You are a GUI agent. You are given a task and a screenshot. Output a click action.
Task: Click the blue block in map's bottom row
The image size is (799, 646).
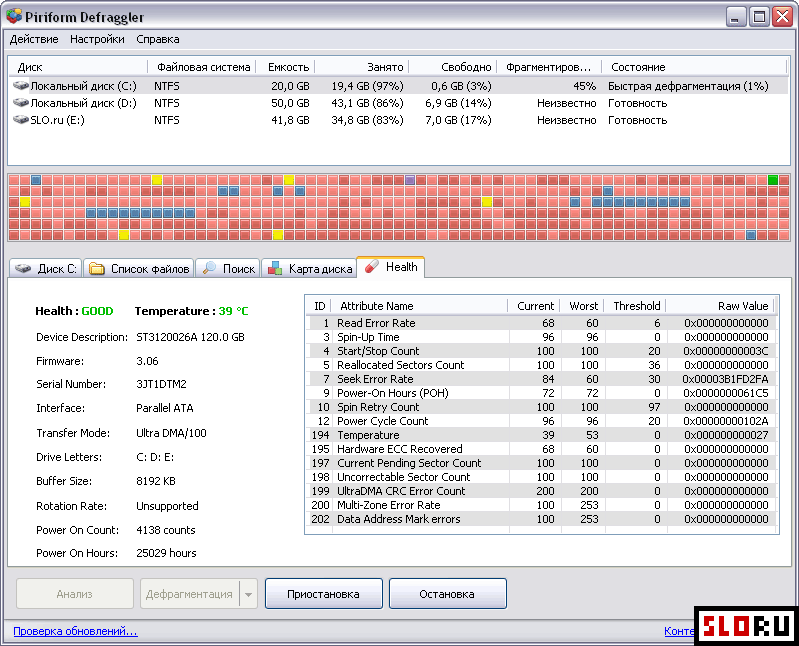point(751,235)
